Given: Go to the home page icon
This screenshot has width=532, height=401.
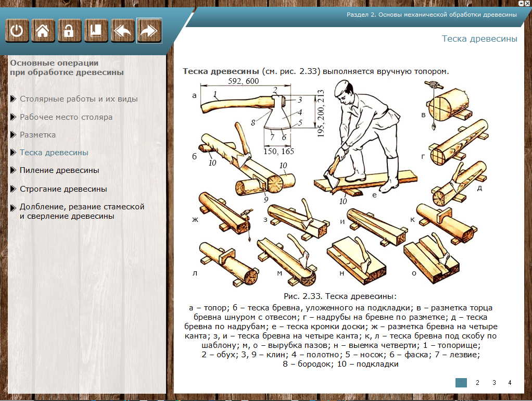Looking at the screenshot, I should pos(43,31).
